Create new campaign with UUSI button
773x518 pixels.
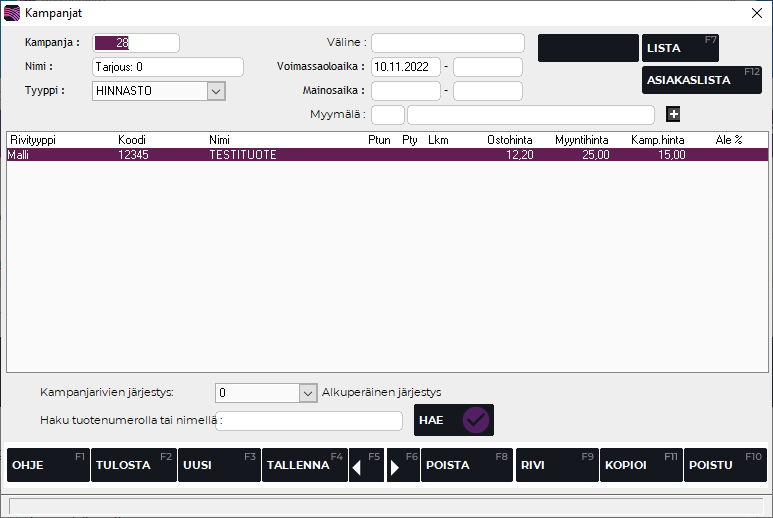218,465
